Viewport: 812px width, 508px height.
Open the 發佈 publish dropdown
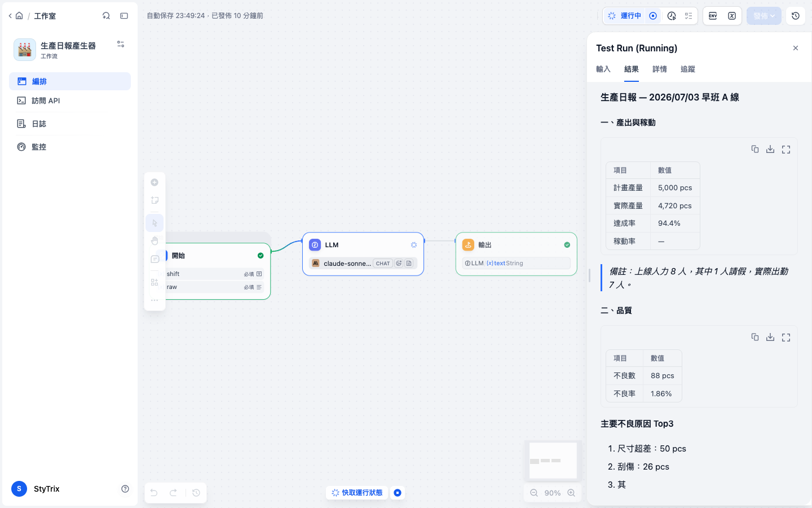click(x=764, y=16)
